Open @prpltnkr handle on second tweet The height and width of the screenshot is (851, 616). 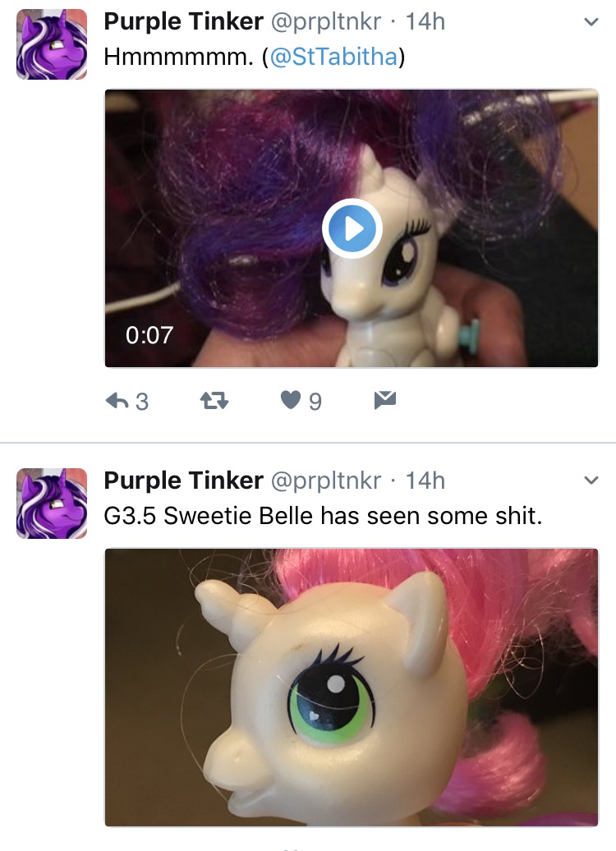point(325,481)
